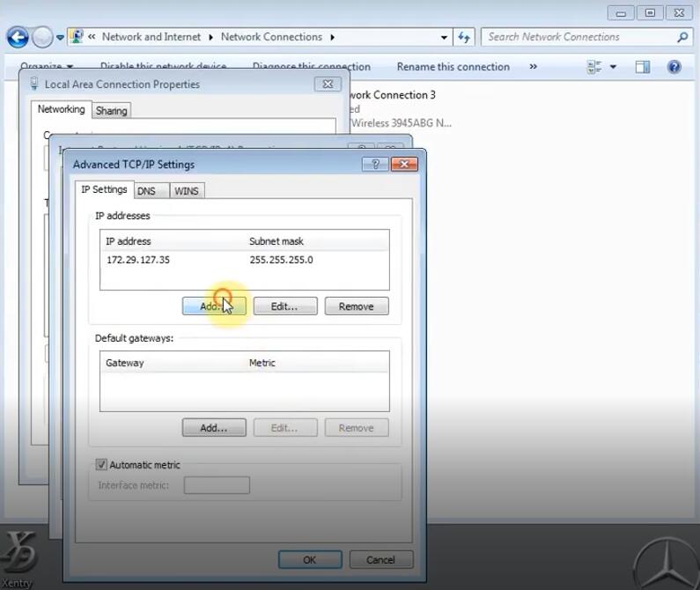Click Edit under IP addresses
The image size is (700, 590).
(x=285, y=306)
